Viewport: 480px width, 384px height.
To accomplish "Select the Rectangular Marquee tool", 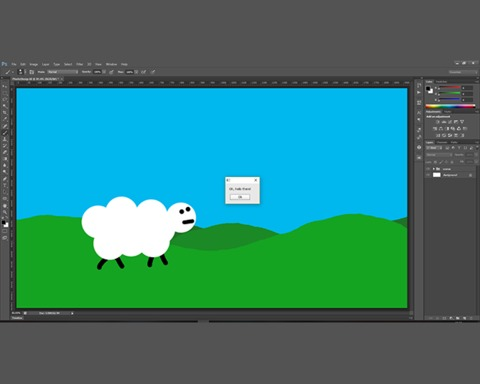I will pos(5,92).
